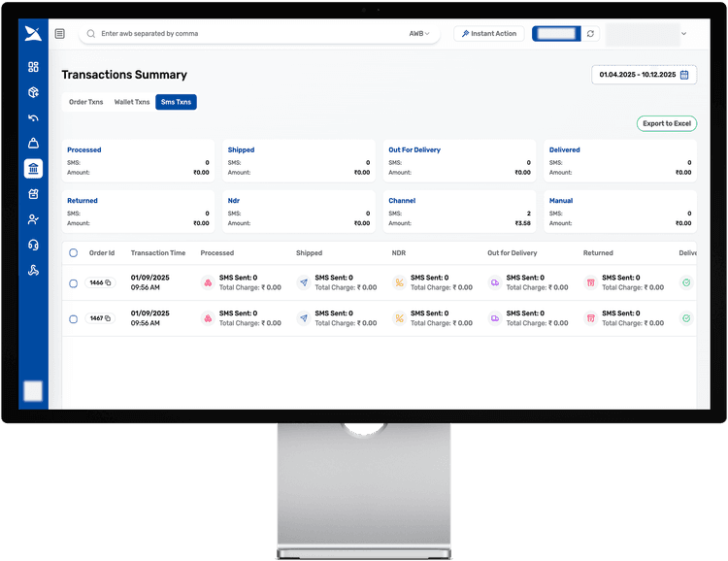Open the dashboard icon in the sidebar

point(33,67)
